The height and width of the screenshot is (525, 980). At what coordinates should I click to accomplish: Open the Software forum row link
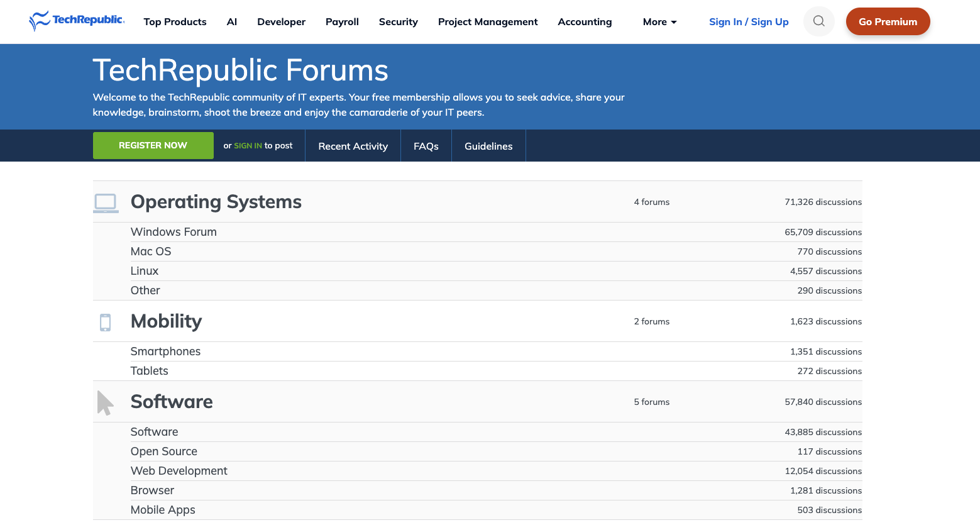pyautogui.click(x=155, y=432)
